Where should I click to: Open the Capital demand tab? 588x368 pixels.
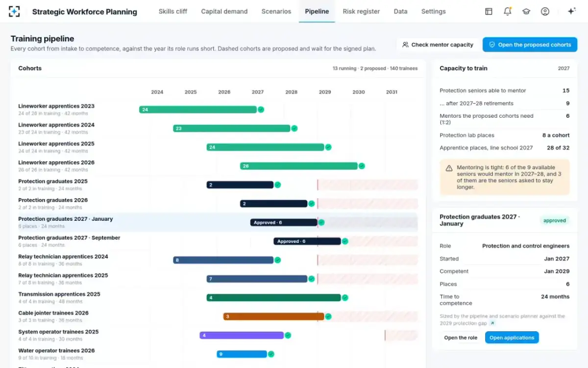pos(224,11)
